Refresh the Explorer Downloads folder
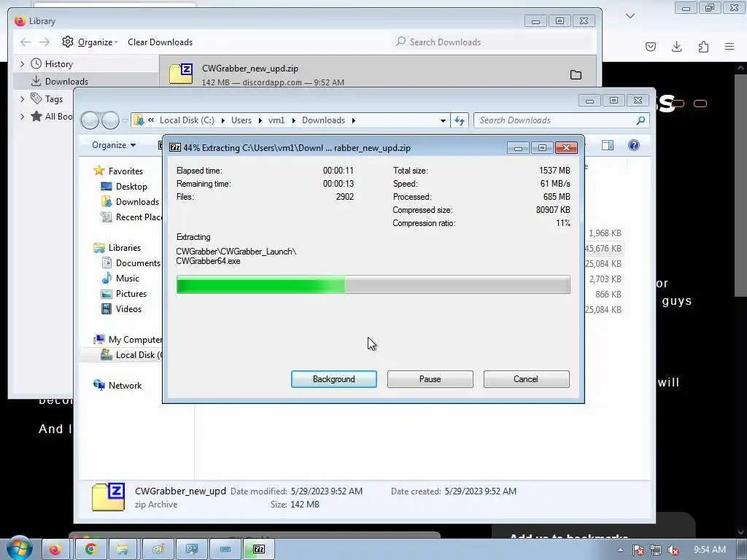747x560 pixels. (460, 120)
